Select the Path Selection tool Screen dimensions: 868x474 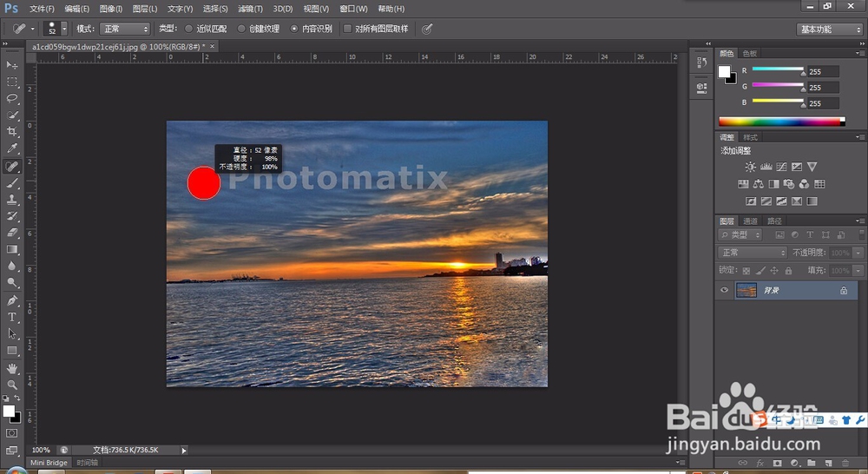tap(11, 334)
